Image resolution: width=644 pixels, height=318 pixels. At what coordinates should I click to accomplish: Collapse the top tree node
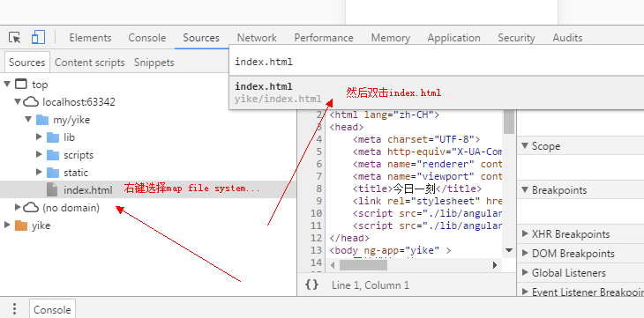[x=6, y=84]
